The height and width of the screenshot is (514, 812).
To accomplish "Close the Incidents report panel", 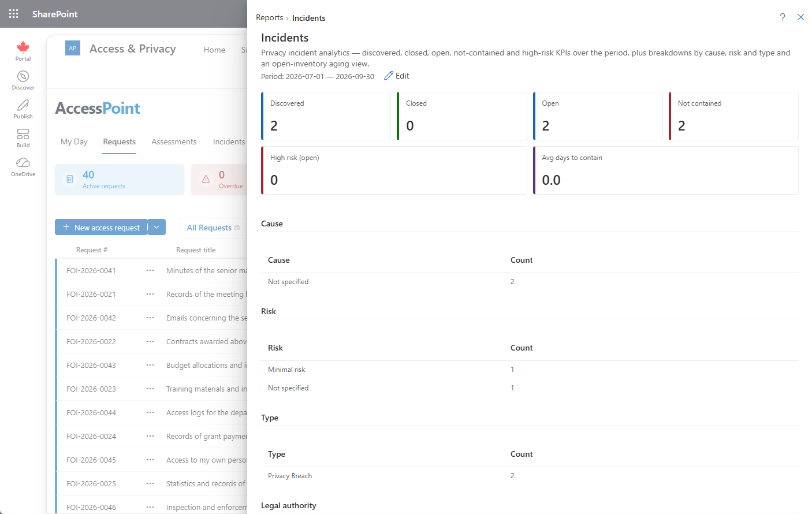I will tap(800, 17).
